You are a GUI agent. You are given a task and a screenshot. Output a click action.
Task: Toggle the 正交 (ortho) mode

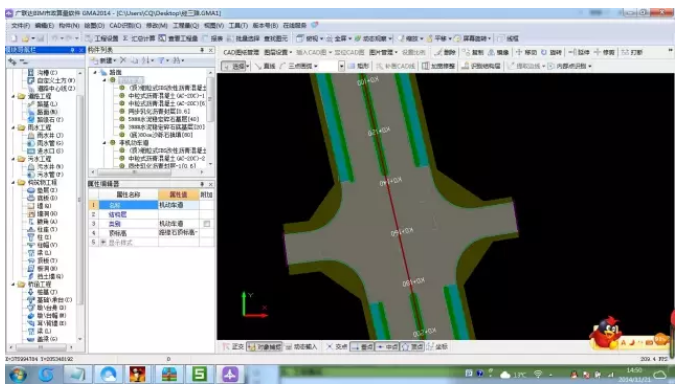(x=233, y=347)
